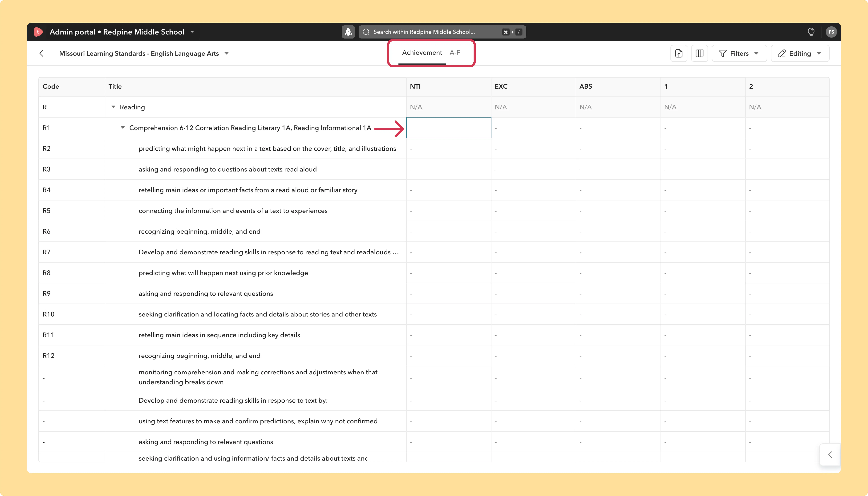Expand side panel with bottom-right chevron
Screen dimensions: 868x496
[x=830, y=455]
